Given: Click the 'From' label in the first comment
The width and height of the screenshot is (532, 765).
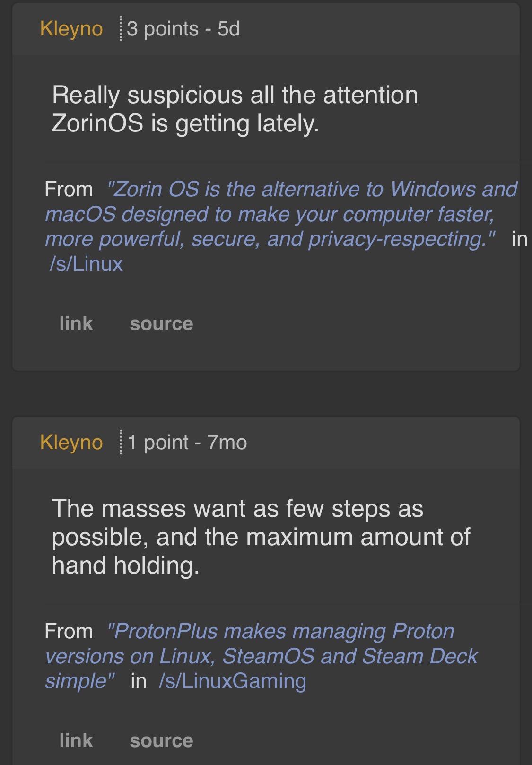Looking at the screenshot, I should 68,189.
